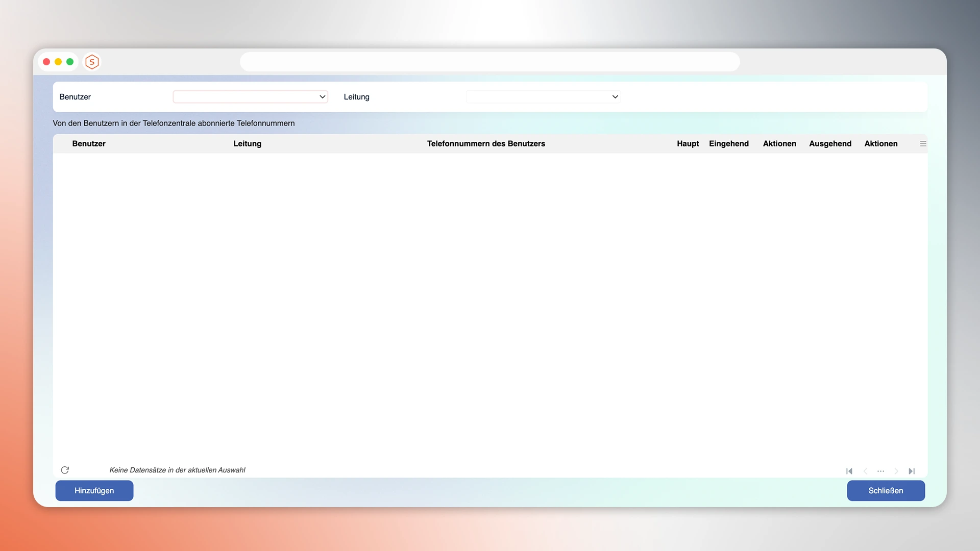Jump to last page of records
This screenshot has width=980, height=551.
coord(912,471)
